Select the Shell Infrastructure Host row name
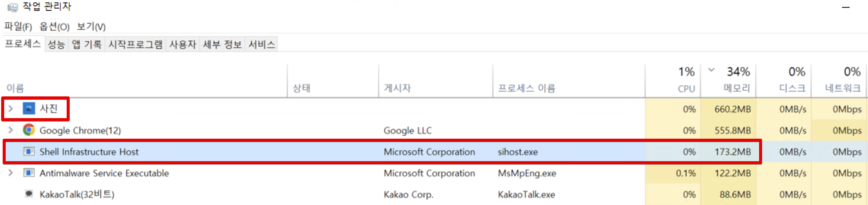The width and height of the screenshot is (868, 205). tap(89, 152)
